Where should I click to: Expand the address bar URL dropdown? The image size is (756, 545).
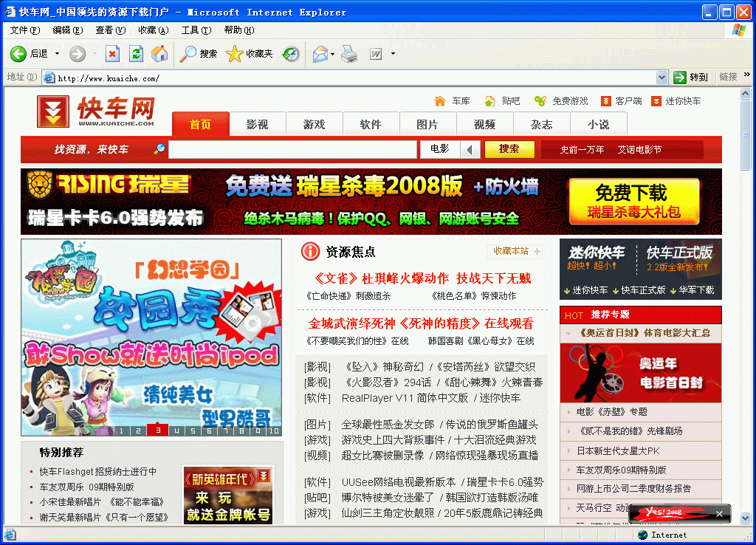coord(662,77)
